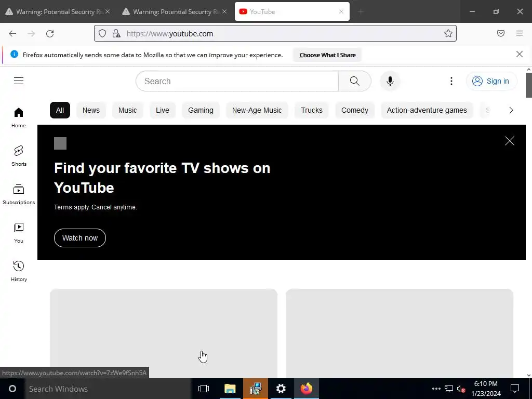Open the taskbar clock and date
532x399 pixels.
[486, 389]
